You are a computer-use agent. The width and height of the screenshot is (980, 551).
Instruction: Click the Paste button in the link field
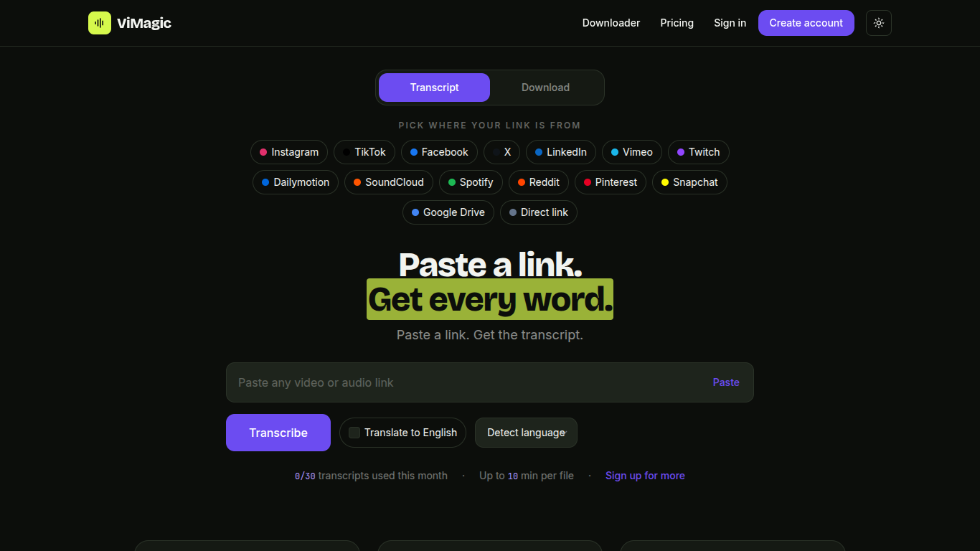tap(726, 382)
